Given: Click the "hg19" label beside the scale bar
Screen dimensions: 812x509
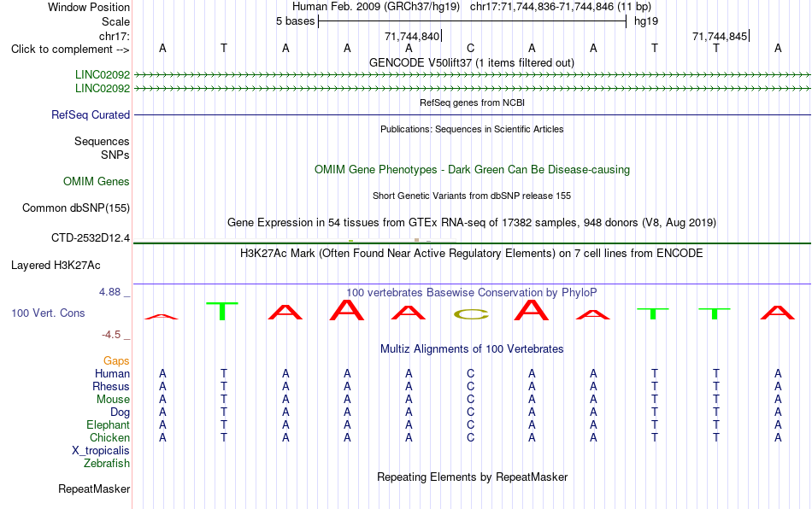Looking at the screenshot, I should (x=646, y=21).
